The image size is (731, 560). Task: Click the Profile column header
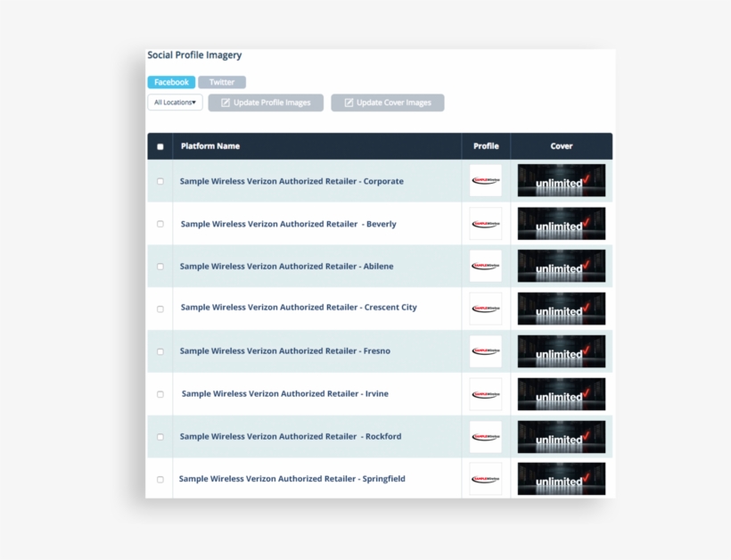486,146
